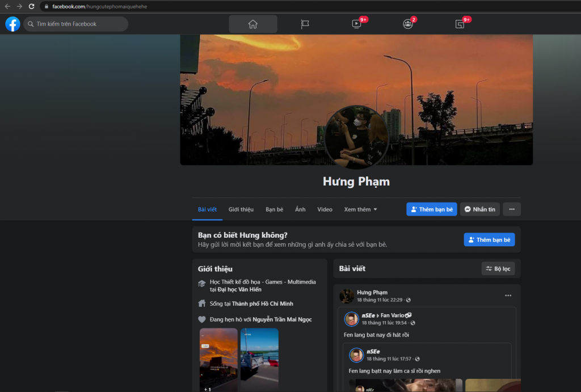Screen dimensions: 581x392
Task: Go back with browser back arrow
Action: coord(7,6)
